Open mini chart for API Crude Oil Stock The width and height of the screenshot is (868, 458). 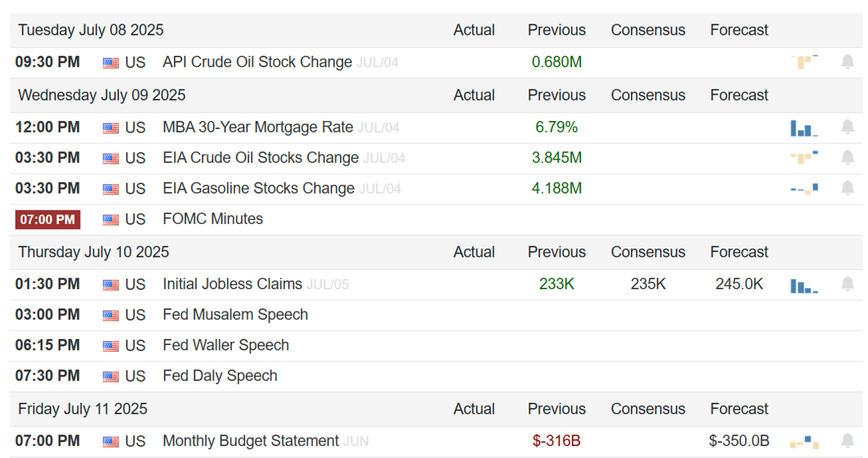(x=804, y=62)
